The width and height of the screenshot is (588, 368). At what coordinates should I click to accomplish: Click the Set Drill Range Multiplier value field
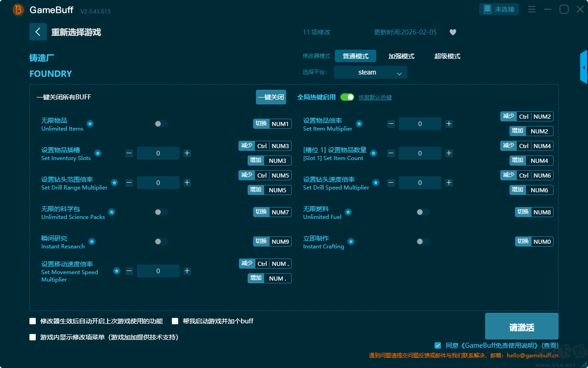point(158,183)
